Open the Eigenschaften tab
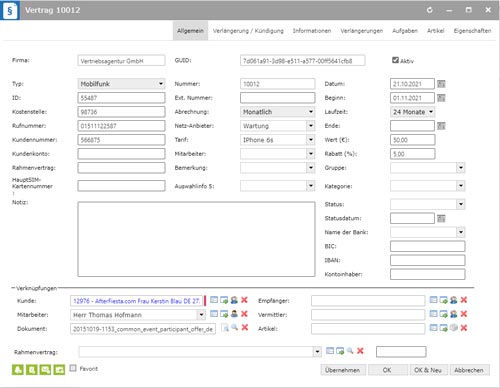 coord(472,31)
